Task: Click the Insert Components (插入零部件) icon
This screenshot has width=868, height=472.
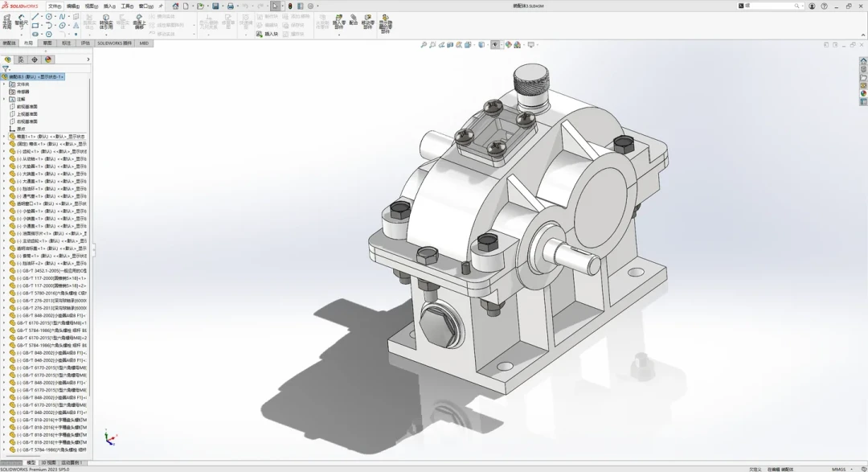Action: [x=339, y=23]
